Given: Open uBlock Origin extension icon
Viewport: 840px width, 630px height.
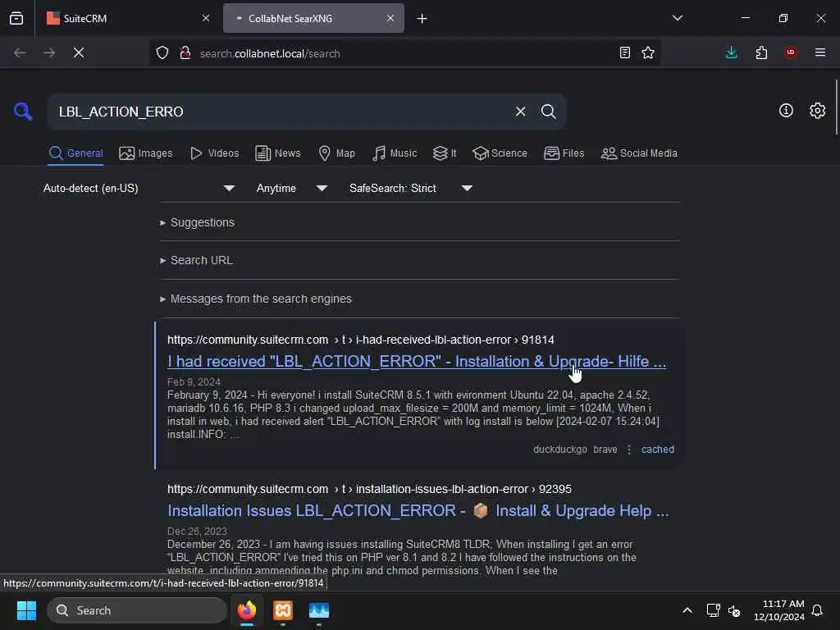Looking at the screenshot, I should click(790, 52).
